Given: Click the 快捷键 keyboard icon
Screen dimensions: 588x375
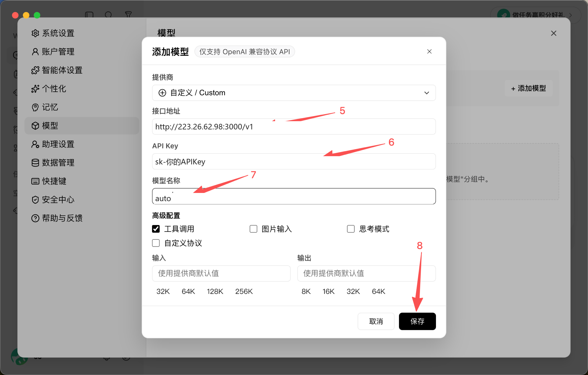Looking at the screenshot, I should pos(35,181).
